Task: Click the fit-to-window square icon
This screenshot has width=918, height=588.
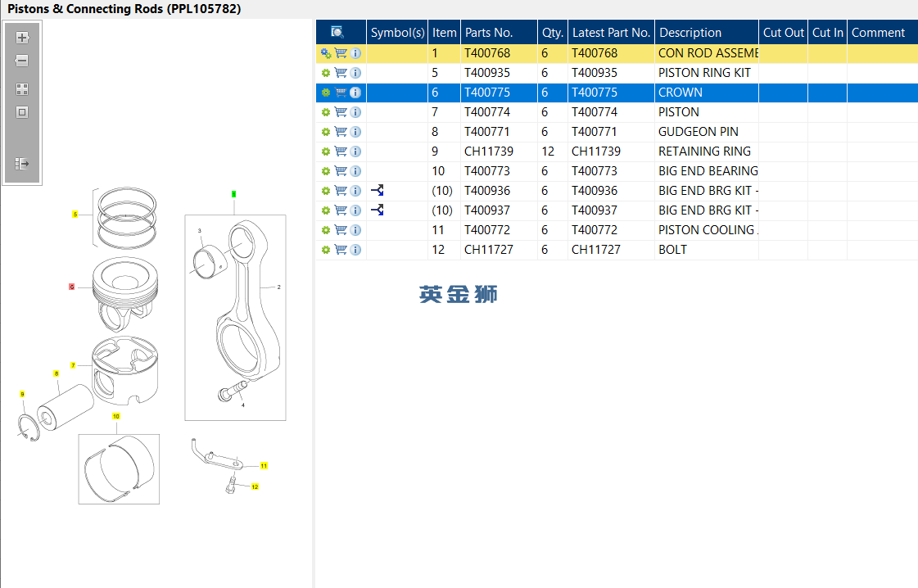Action: (x=22, y=112)
